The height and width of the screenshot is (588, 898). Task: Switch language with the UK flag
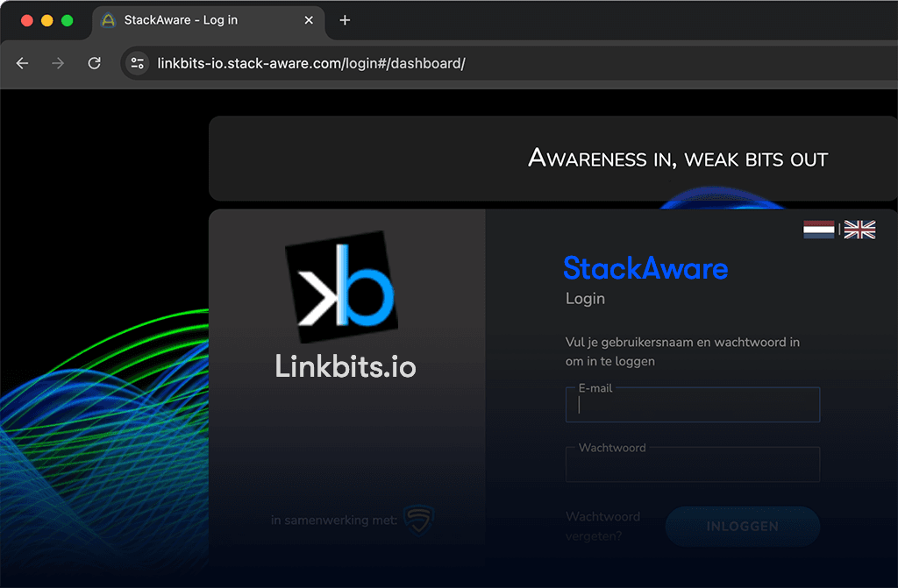(x=859, y=230)
